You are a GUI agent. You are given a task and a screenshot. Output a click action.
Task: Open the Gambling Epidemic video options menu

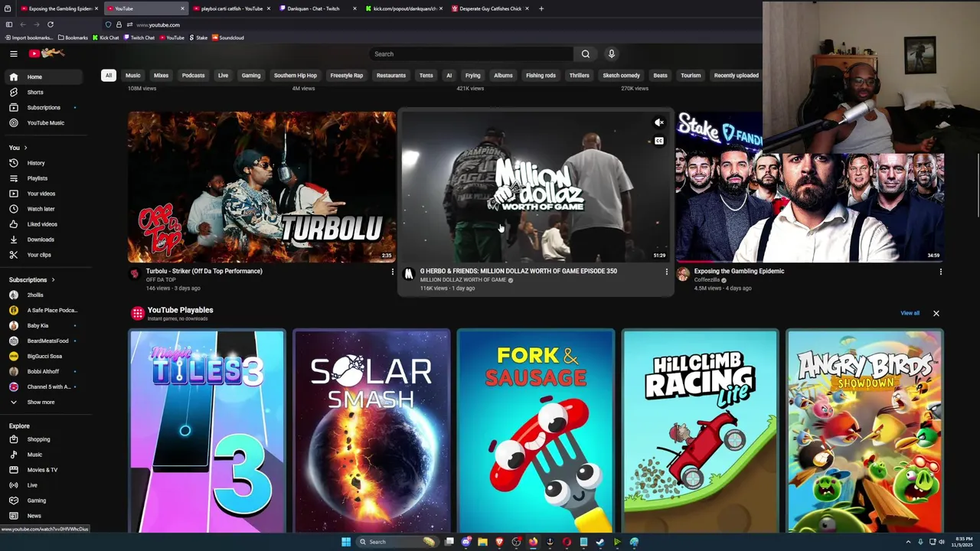pos(940,272)
